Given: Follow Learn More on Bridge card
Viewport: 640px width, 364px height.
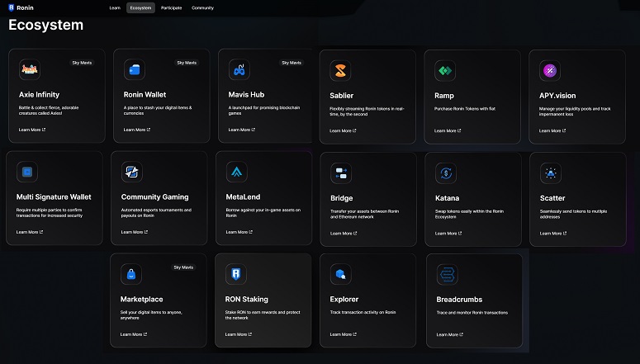Looking at the screenshot, I should coord(344,234).
